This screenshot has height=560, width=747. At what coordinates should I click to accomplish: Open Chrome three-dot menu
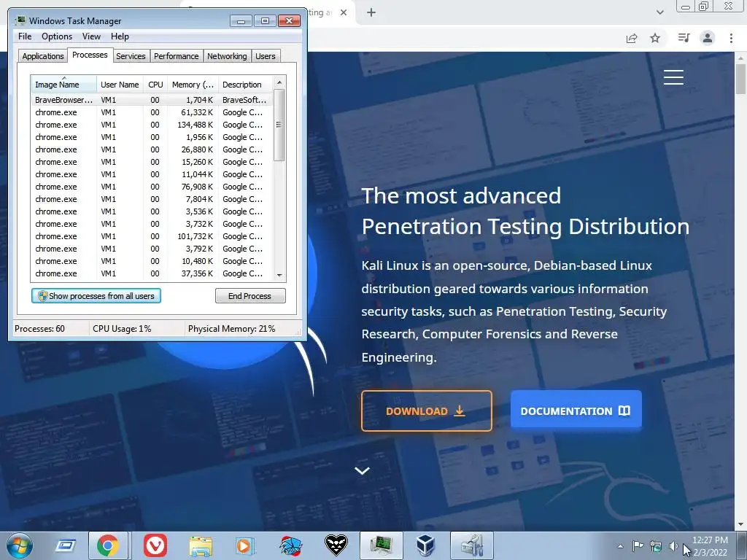[731, 38]
